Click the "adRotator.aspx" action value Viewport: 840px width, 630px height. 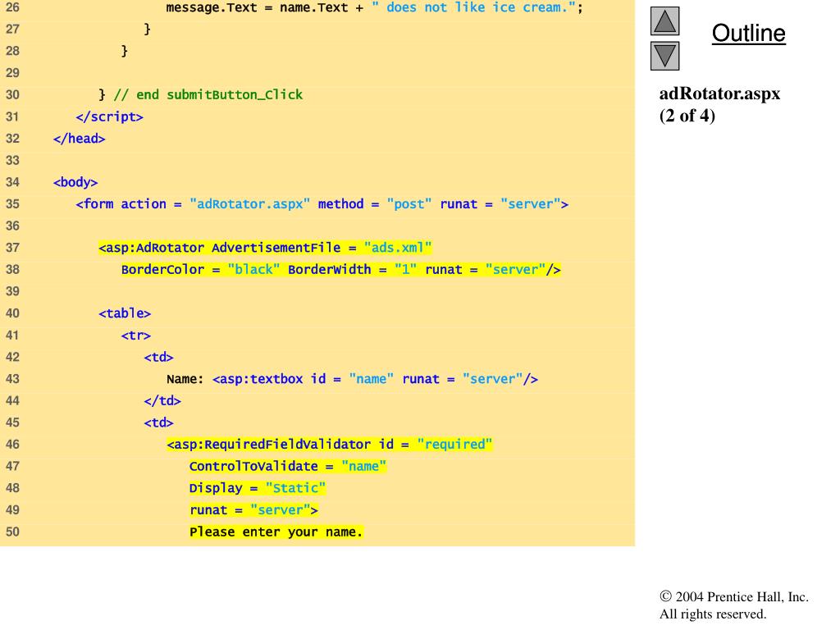point(249,204)
